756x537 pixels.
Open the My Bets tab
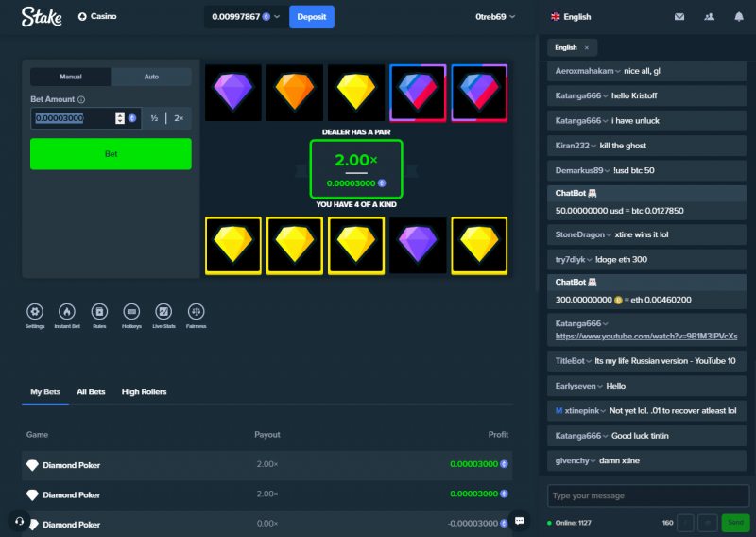point(45,391)
